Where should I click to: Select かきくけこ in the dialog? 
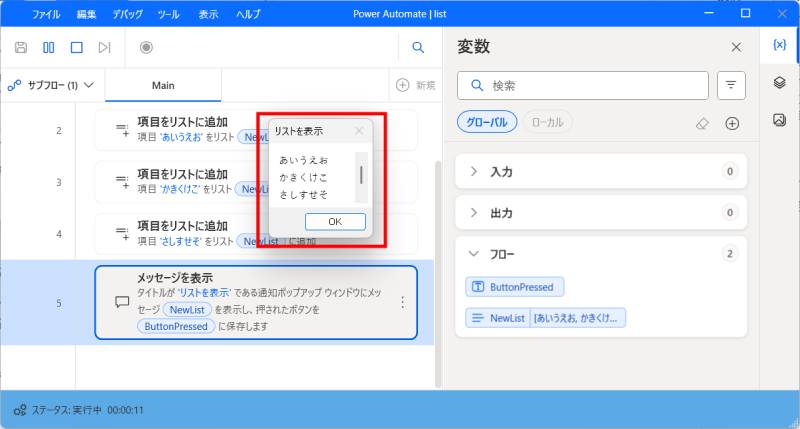coord(304,178)
